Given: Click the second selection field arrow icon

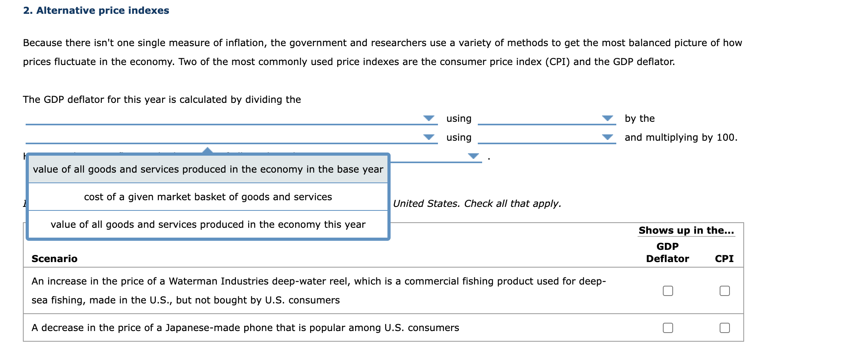Looking at the screenshot, I should [x=607, y=137].
